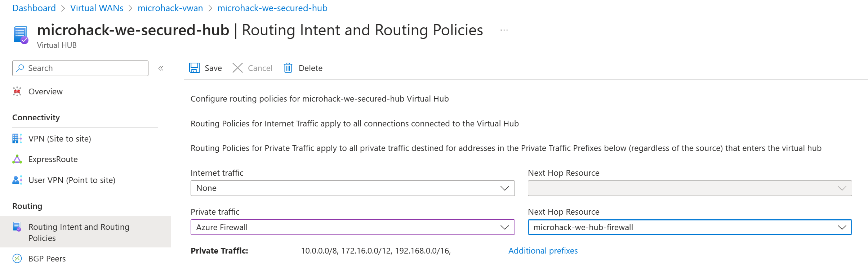
Task: Go to Dashboard breadcrumb
Action: point(34,8)
